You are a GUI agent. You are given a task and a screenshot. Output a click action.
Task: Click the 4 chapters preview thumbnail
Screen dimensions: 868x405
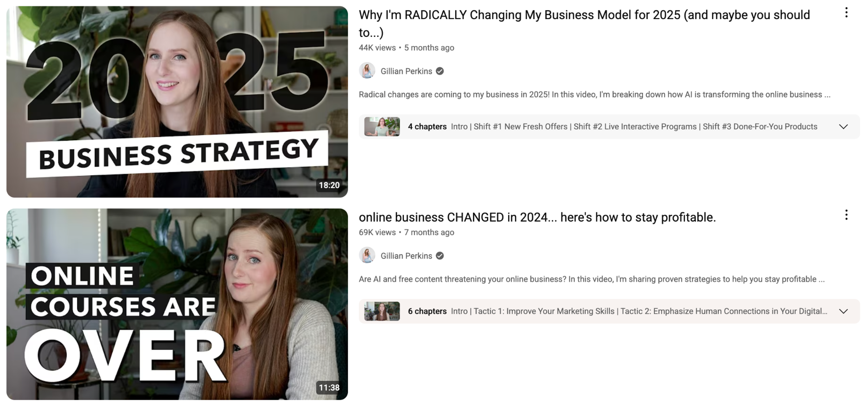click(x=382, y=126)
